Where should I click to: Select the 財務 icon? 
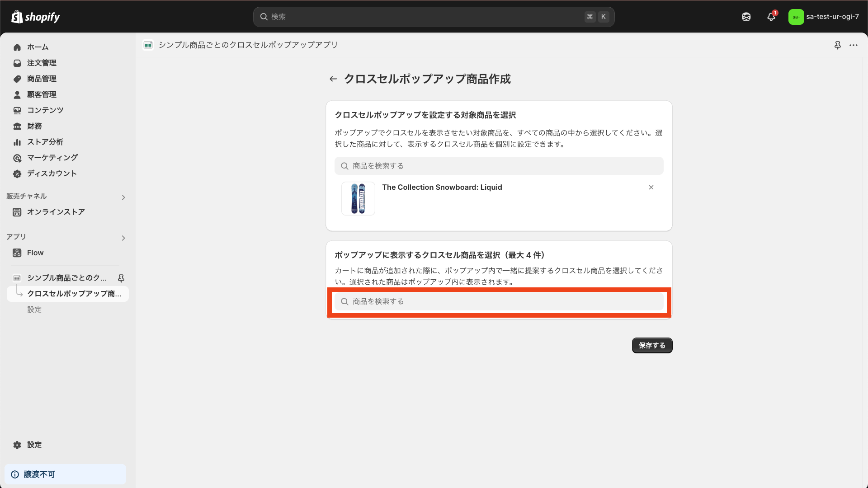click(x=17, y=126)
